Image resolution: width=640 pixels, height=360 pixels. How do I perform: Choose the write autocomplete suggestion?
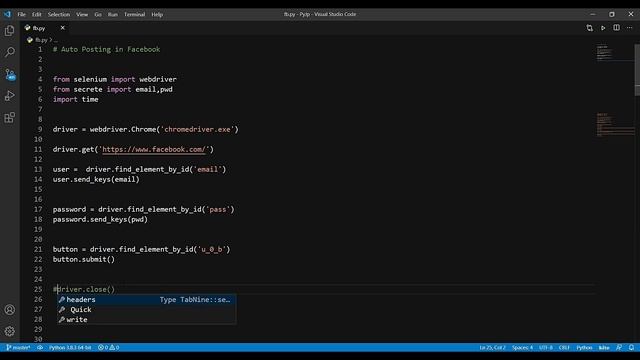point(146,320)
